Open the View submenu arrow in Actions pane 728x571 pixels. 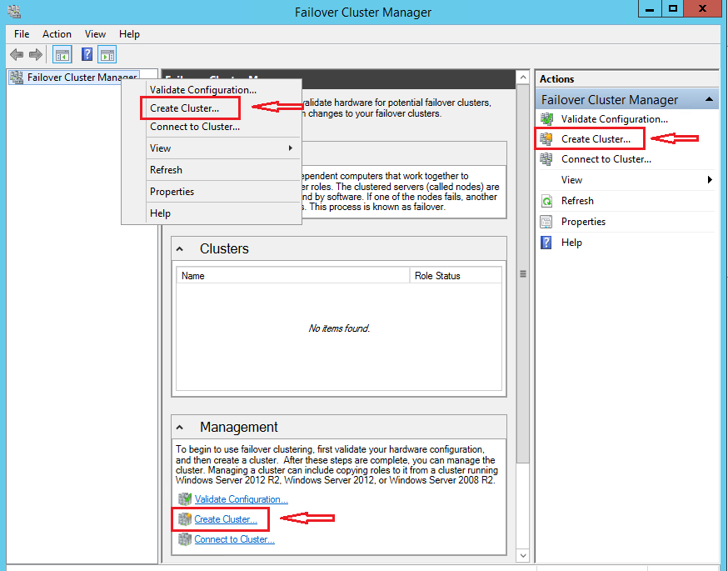(x=709, y=179)
